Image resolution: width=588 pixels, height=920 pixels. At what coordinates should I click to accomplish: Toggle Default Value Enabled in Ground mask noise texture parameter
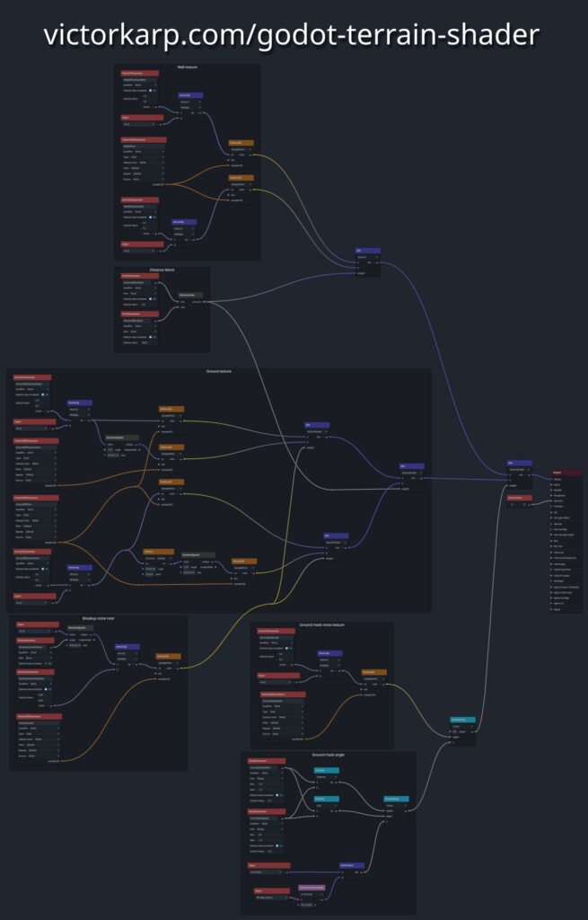287,648
